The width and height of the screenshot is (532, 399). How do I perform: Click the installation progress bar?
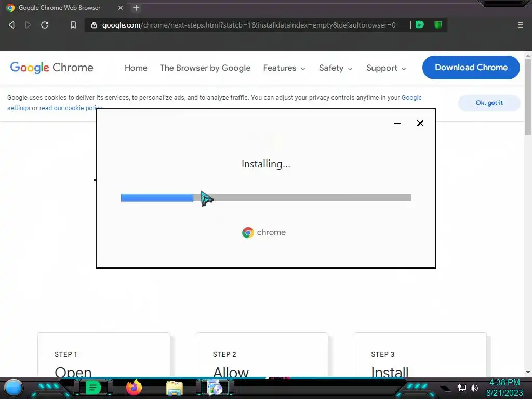[266, 197]
